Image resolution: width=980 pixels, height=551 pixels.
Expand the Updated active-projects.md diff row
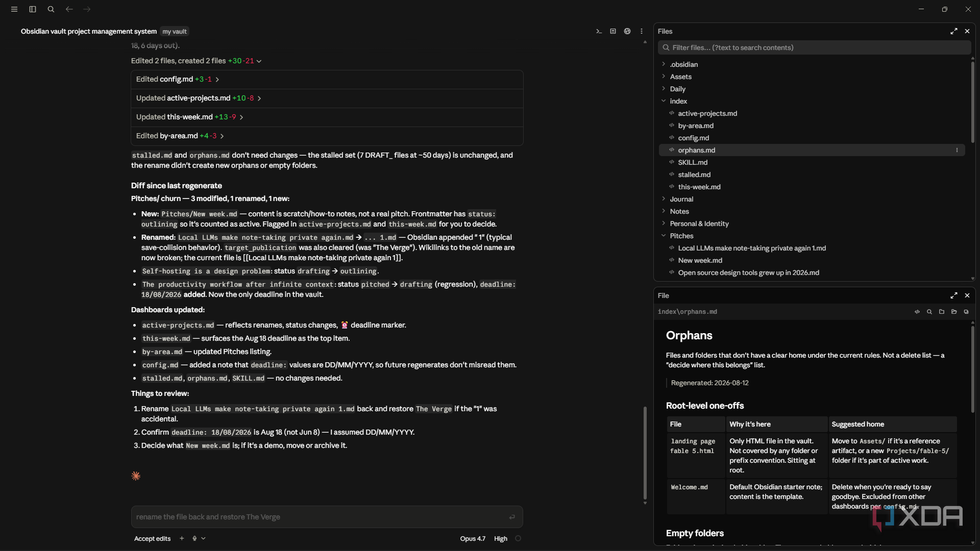tap(327, 98)
